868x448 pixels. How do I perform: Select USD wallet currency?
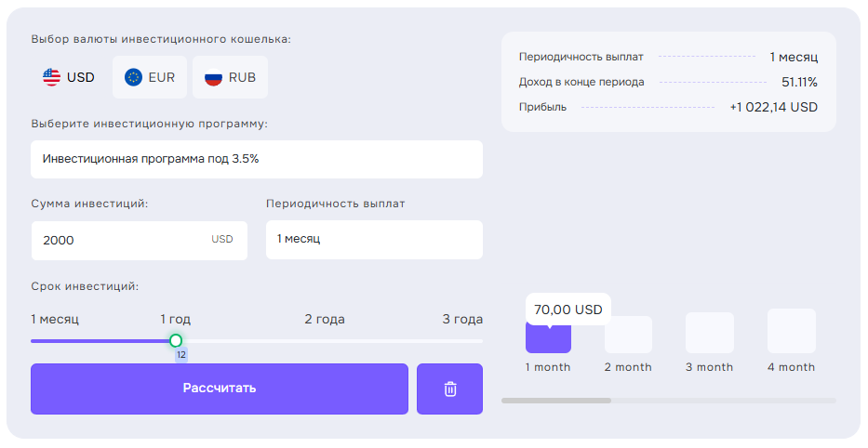click(69, 77)
